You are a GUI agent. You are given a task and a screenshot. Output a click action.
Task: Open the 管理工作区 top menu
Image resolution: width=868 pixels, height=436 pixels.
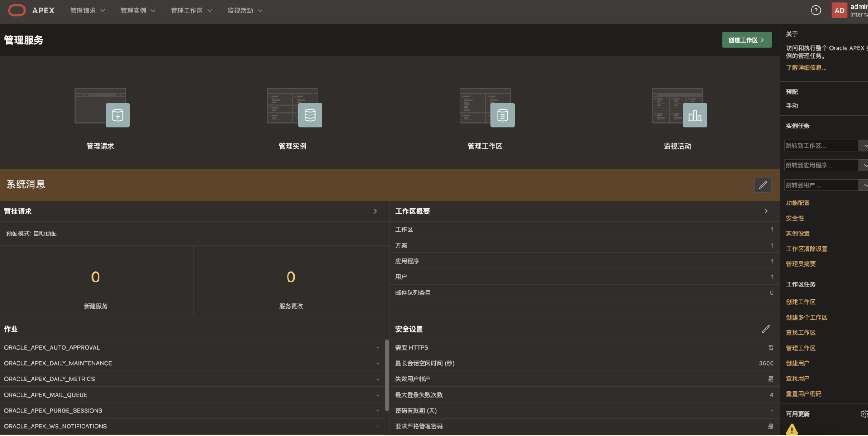pos(192,10)
